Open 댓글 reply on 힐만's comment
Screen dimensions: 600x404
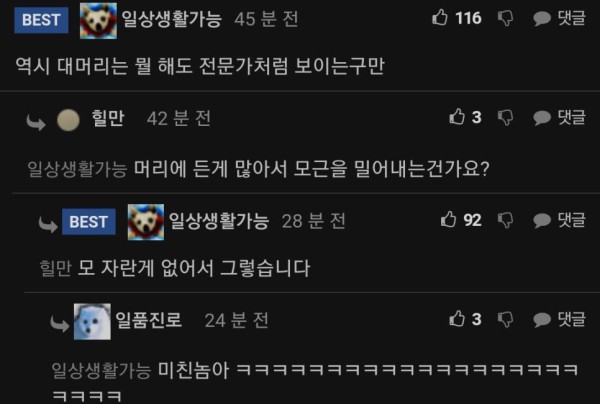point(559,117)
